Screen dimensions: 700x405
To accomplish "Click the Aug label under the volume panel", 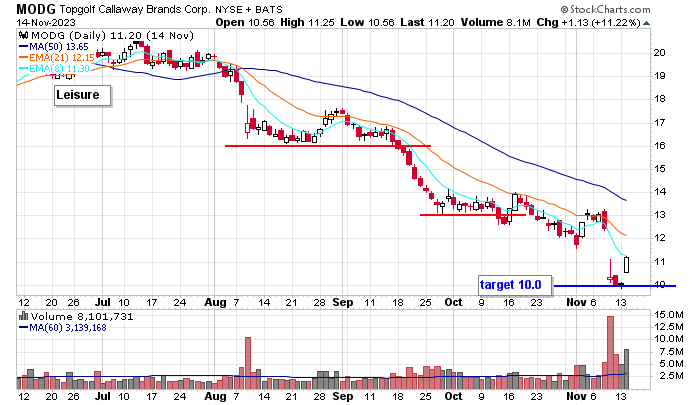I will click(x=216, y=396).
